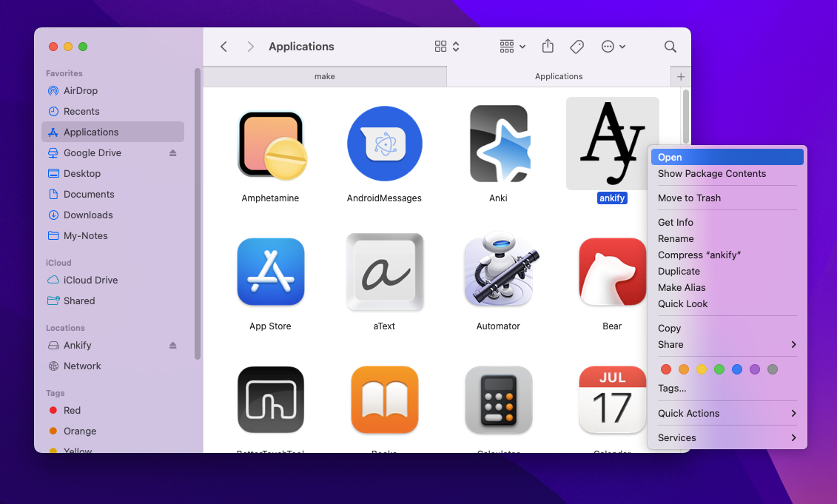Open iCloud Drive in the sidebar

(x=112, y=280)
